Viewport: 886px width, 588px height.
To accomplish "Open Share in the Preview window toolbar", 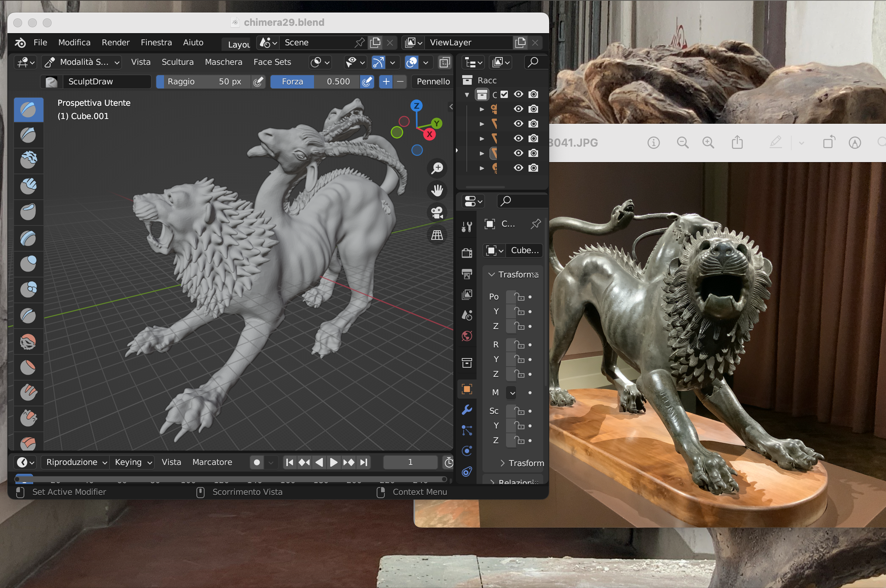I will coord(737,142).
